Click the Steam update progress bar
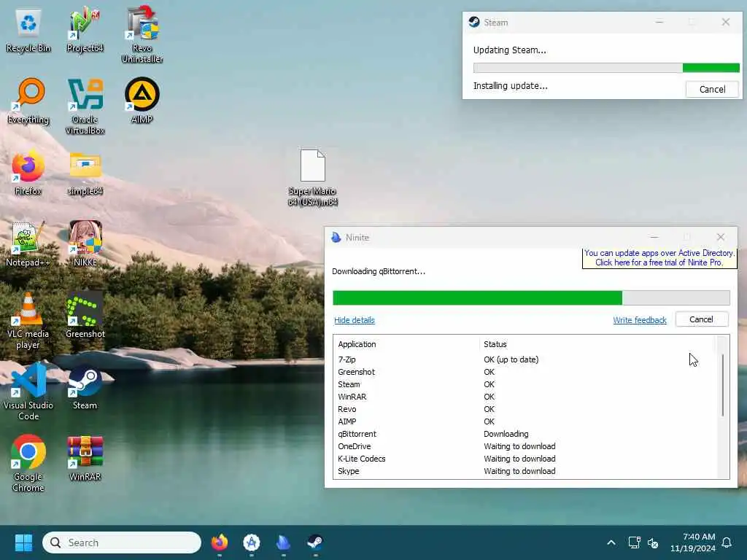Viewport: 747px width, 560px height. (x=606, y=68)
